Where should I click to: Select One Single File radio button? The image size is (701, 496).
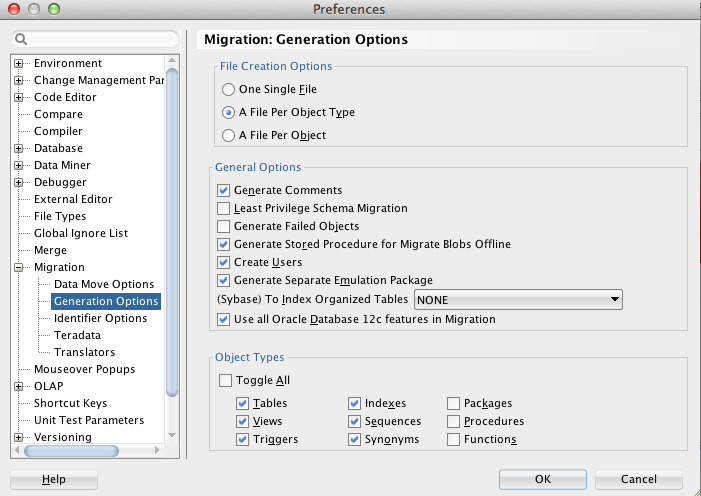click(229, 89)
